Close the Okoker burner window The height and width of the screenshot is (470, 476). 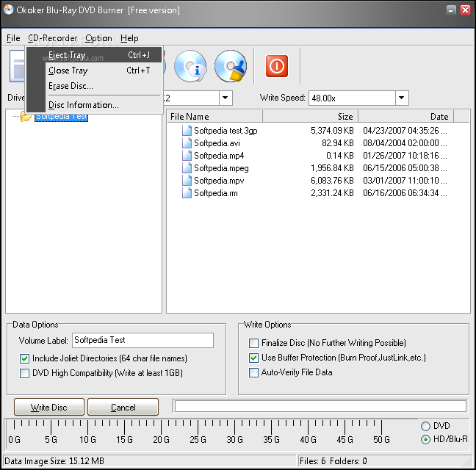pyautogui.click(x=465, y=10)
